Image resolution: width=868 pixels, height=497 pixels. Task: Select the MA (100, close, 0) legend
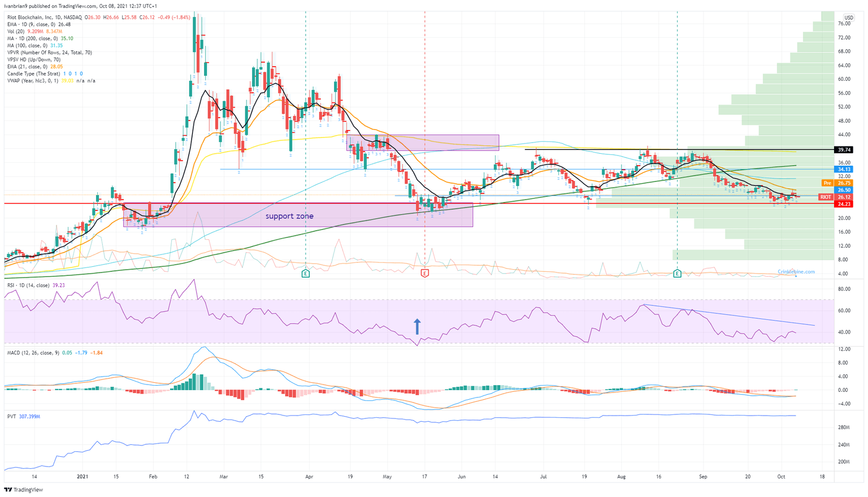pos(35,46)
